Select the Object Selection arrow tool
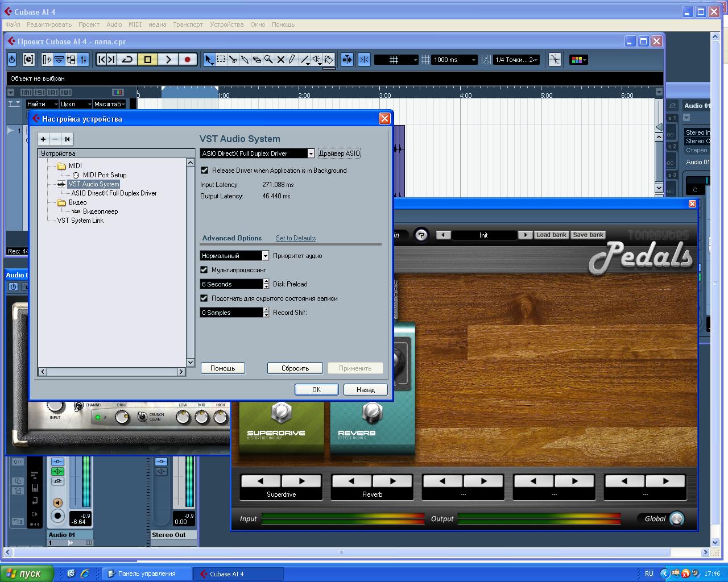 209,60
